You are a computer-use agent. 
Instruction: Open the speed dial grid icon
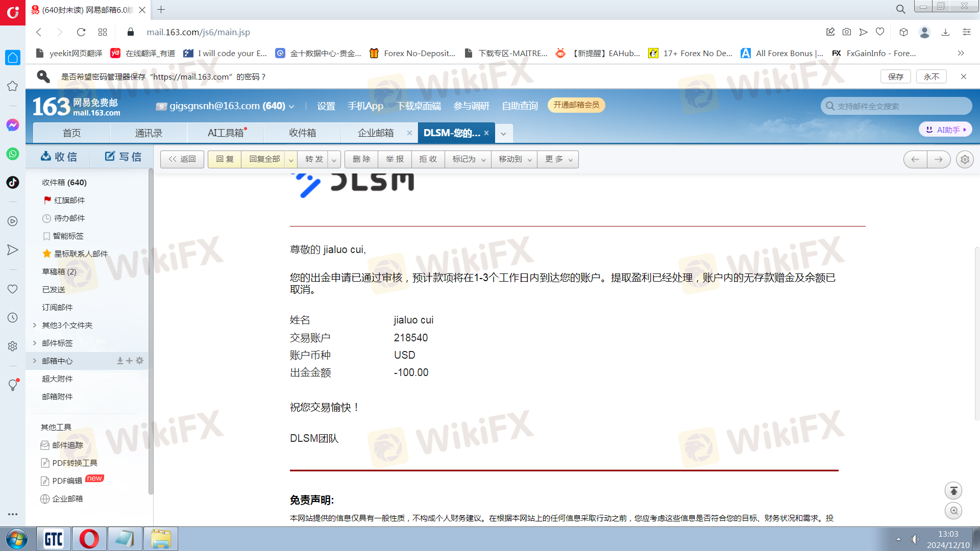point(103,32)
